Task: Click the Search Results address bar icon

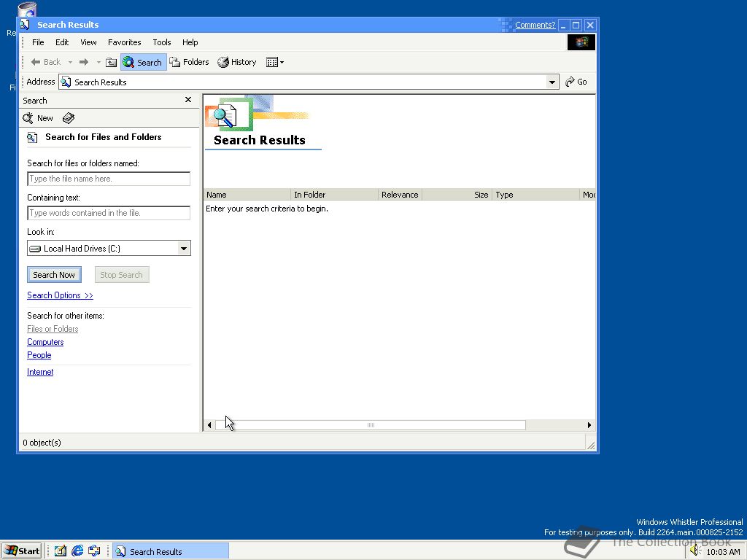Action: click(x=66, y=82)
